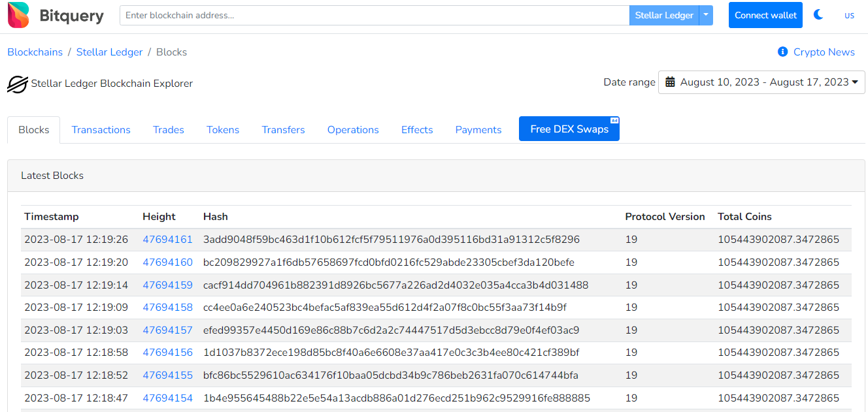Click timestamp 2023-08-17 12:19:26
Screen dimensions: 868x412
point(76,240)
